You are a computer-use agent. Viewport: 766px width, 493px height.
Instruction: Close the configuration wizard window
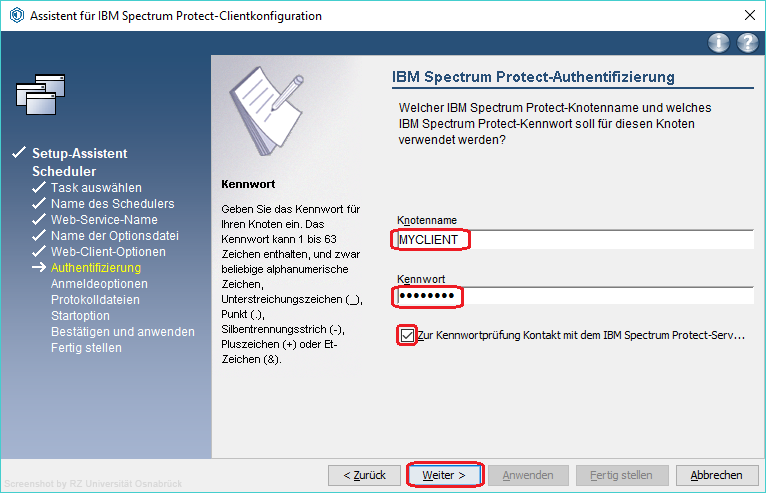(749, 15)
